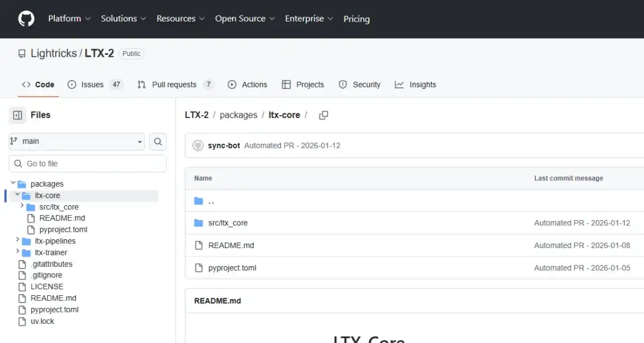Expand the src/ltx_core folder chevron in tree
This screenshot has height=343, width=644.
(22, 206)
